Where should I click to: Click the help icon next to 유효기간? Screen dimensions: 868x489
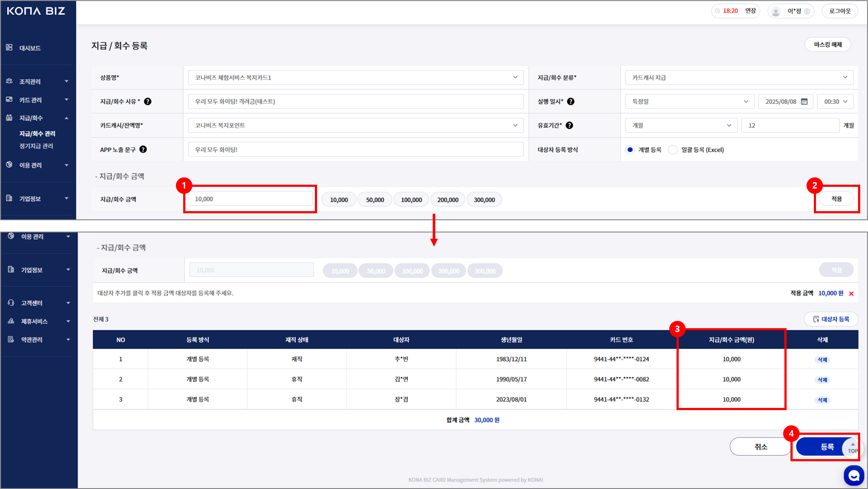pyautogui.click(x=570, y=125)
